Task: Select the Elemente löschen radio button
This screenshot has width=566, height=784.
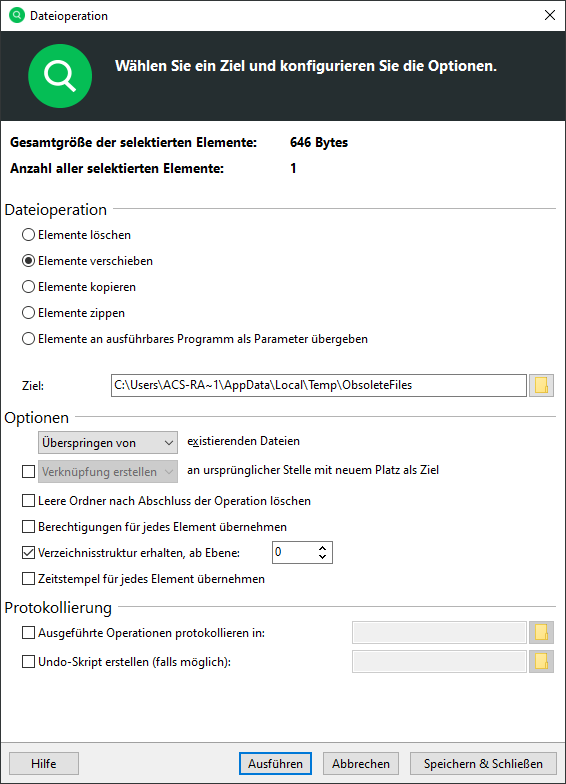Action: click(28, 234)
